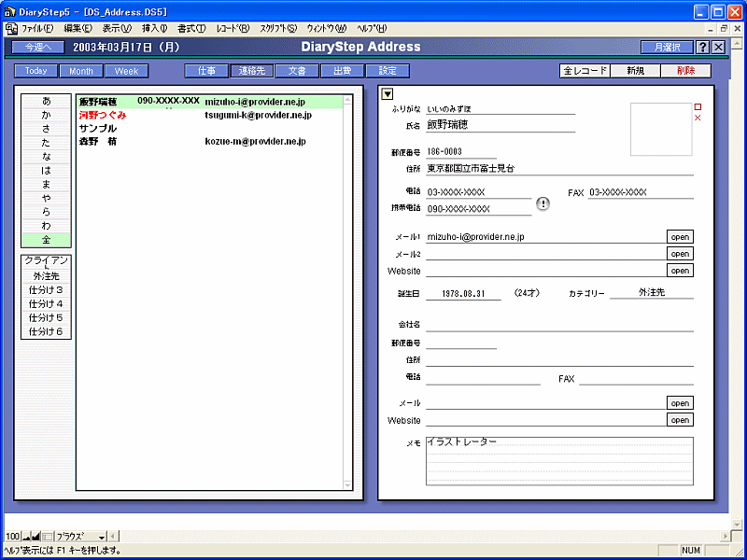The image size is (747, 560).
Task: Click the zoom out icon in status bar
Action: point(26,537)
